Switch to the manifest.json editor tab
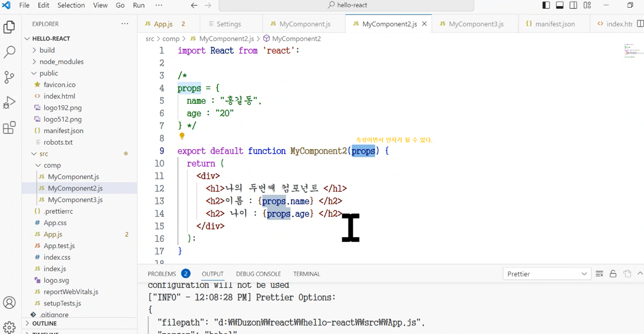The height and width of the screenshot is (334, 644). (x=554, y=24)
